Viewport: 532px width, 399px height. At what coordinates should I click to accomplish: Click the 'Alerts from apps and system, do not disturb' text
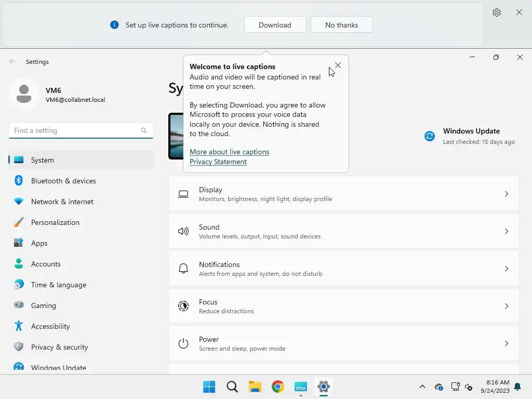coord(261,273)
